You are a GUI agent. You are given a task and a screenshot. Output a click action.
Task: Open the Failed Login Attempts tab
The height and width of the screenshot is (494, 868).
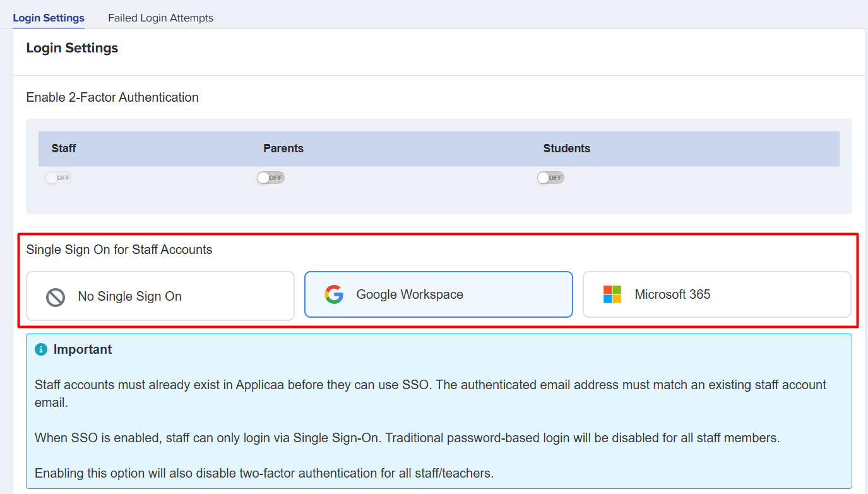tap(160, 18)
